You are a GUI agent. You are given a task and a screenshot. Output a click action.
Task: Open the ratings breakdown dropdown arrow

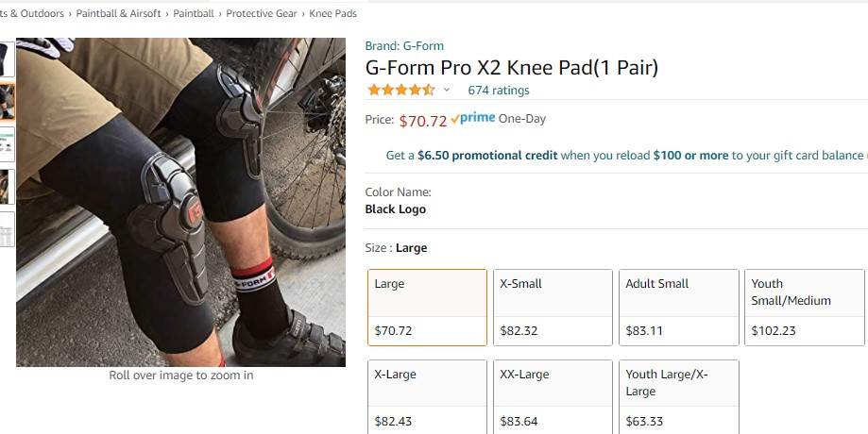coord(447,91)
